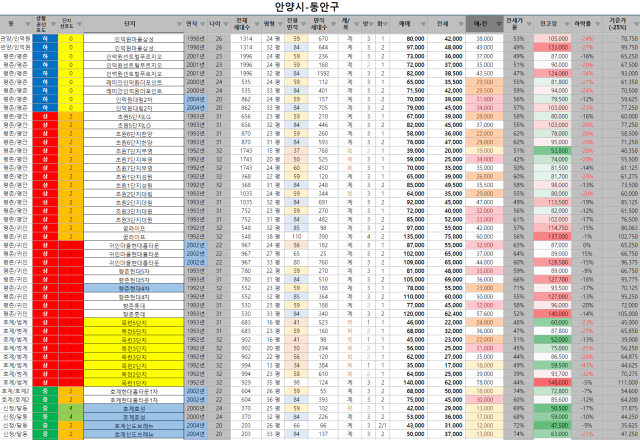Select the yellow 매-전 cell 19,000

(x=484, y=151)
